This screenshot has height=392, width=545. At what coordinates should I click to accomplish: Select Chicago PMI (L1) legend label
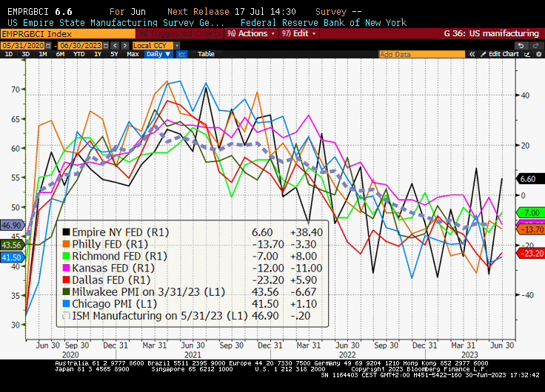[114, 303]
